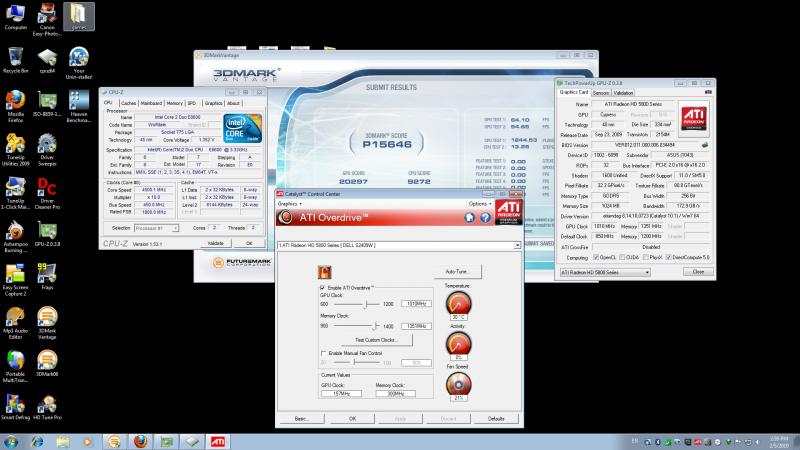Click the Memory Clock slider handle

375,326
